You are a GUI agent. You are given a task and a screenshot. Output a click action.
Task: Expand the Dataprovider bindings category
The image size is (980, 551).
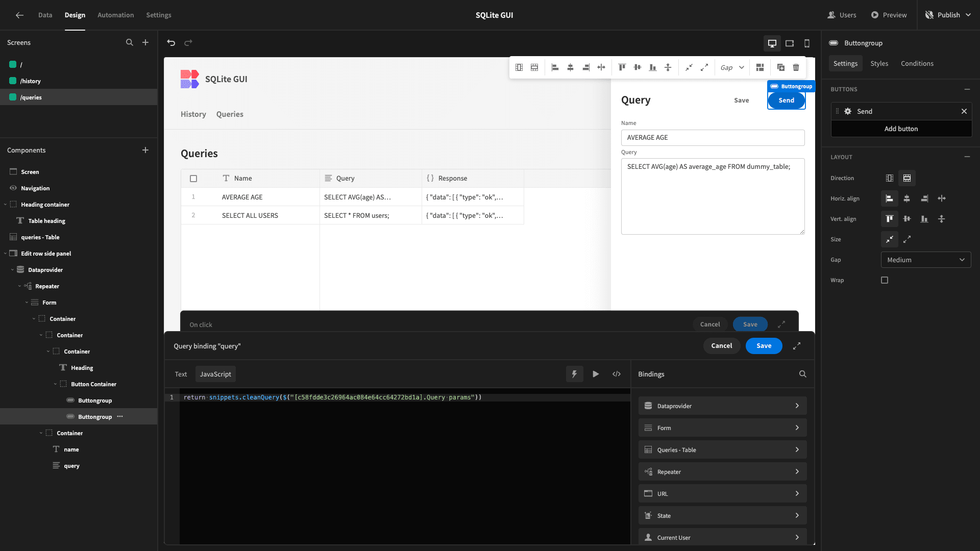722,406
